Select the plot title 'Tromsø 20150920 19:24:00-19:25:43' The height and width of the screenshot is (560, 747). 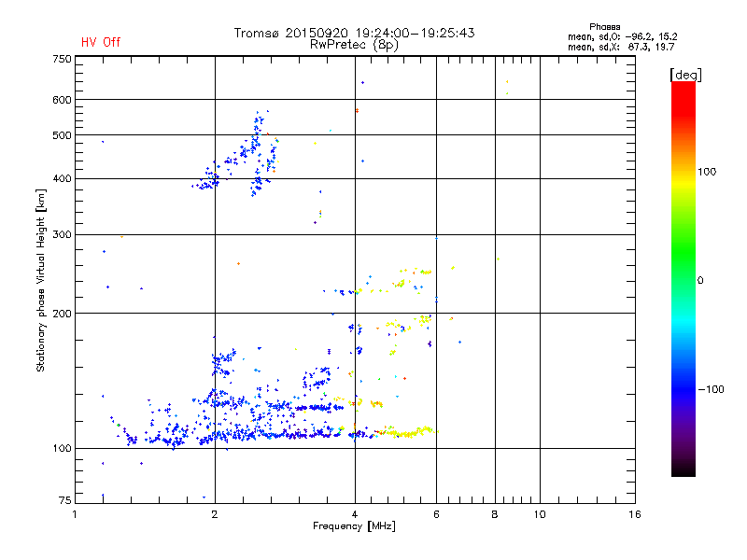(x=354, y=33)
